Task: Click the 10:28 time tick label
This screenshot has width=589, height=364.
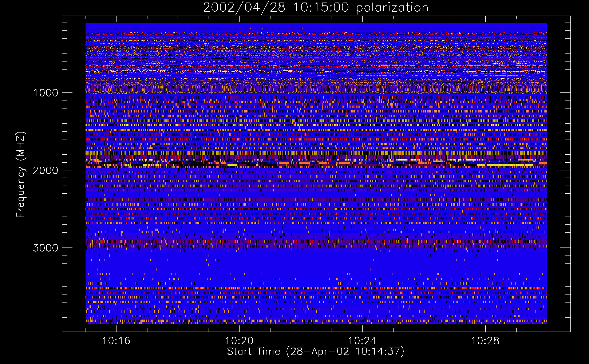Action: 485,341
